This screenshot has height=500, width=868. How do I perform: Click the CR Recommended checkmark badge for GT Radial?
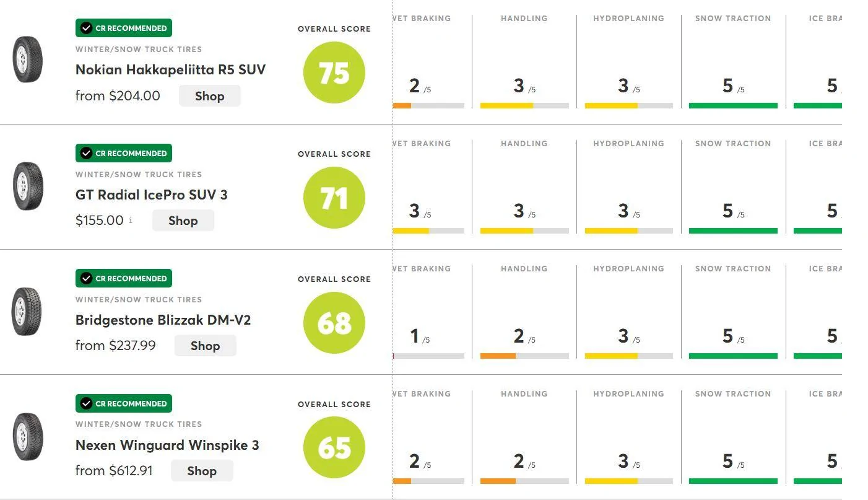124,153
